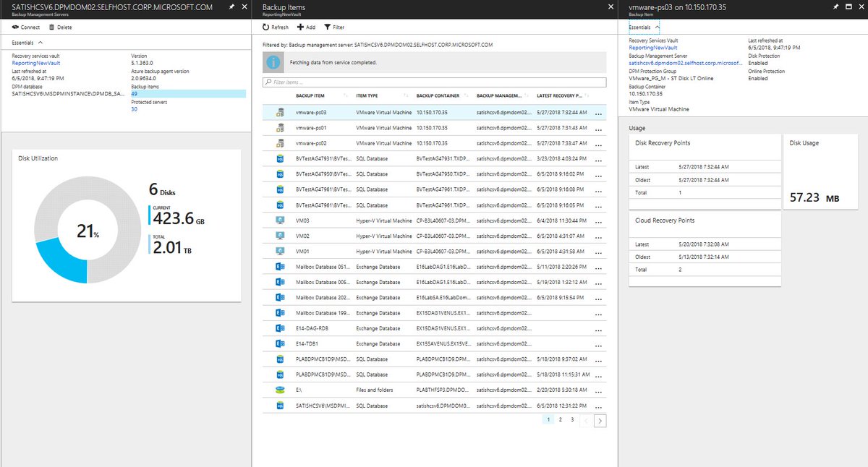This screenshot has width=868, height=467.
Task: Click the Hyper-V icon for VM01
Action: 280,251
